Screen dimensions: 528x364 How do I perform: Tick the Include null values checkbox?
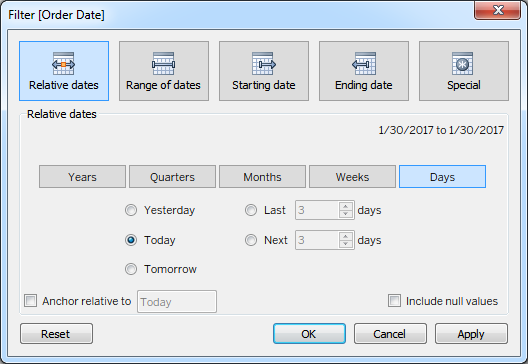pos(395,300)
